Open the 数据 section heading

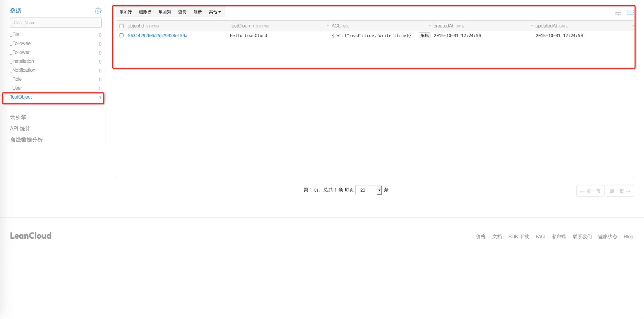[x=15, y=11]
